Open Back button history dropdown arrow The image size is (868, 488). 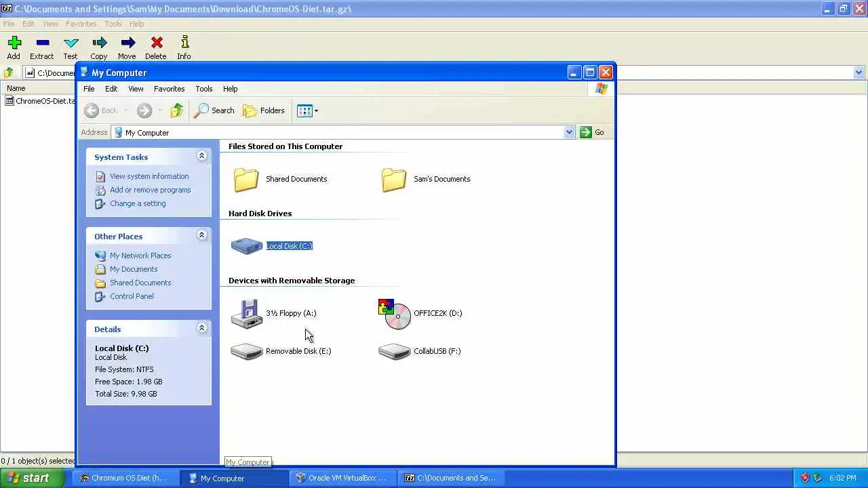(125, 110)
